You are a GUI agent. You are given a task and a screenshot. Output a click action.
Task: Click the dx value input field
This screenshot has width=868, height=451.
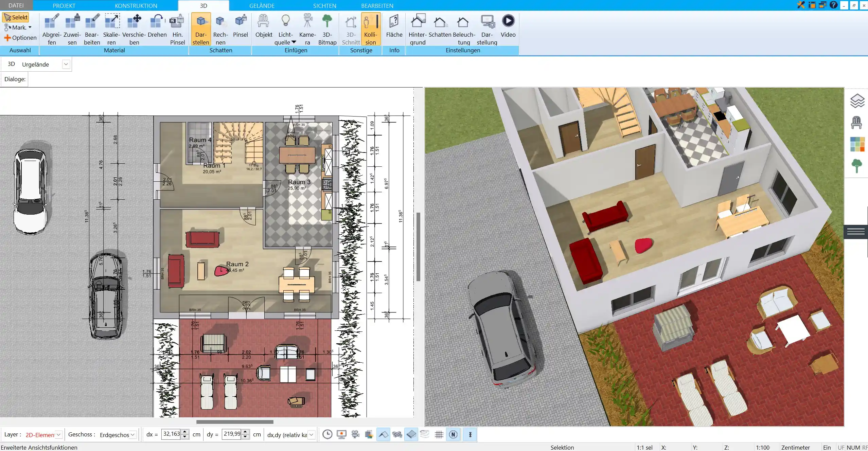(171, 434)
